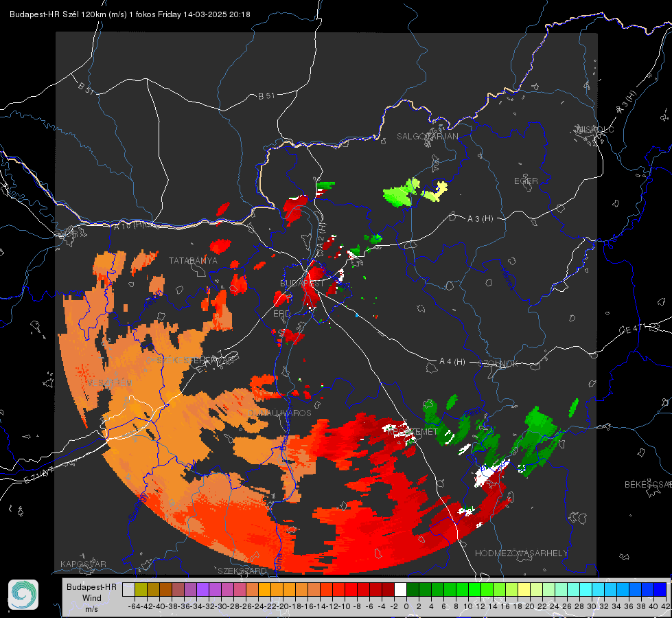672x618 pixels.
Task: Click the white zero-velocity legend swatch
Action: tap(400, 589)
